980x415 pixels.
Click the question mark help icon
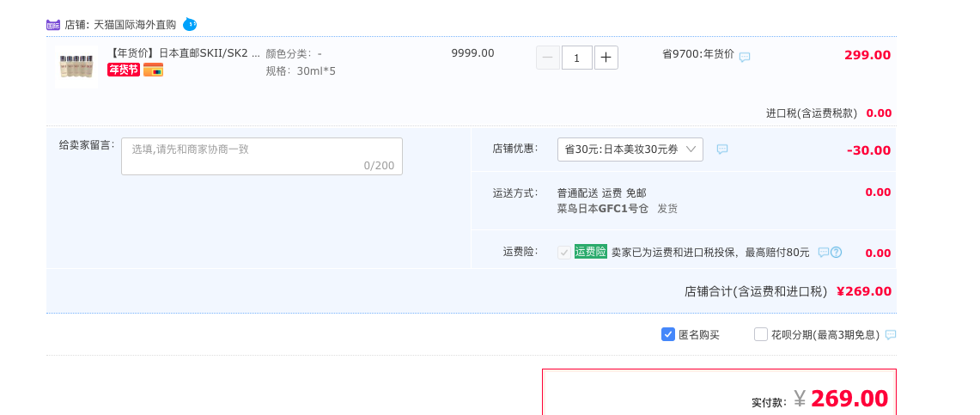(x=837, y=253)
